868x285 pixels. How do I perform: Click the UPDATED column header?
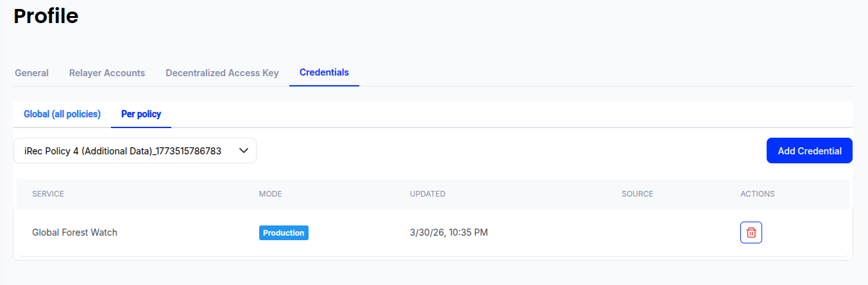click(x=427, y=194)
